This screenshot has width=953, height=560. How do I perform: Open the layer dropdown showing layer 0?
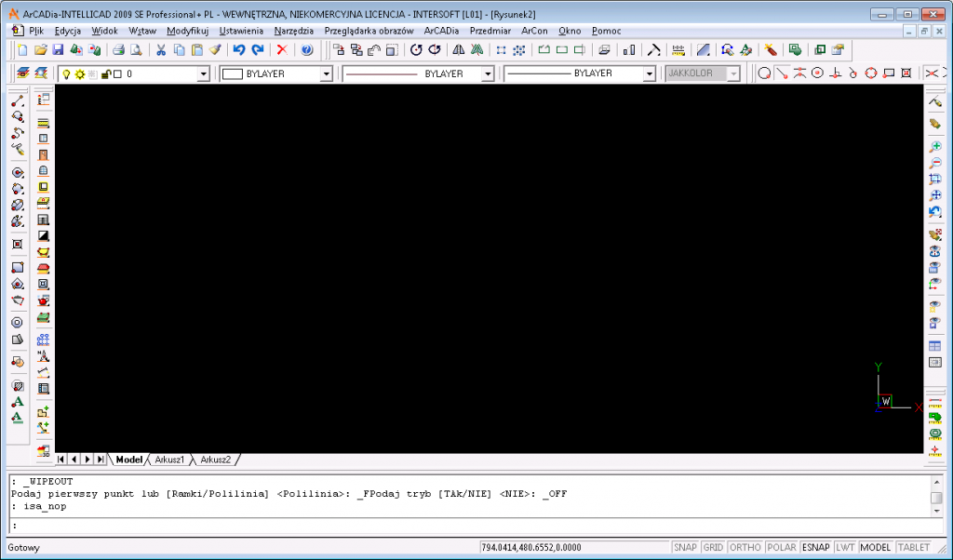point(204,73)
